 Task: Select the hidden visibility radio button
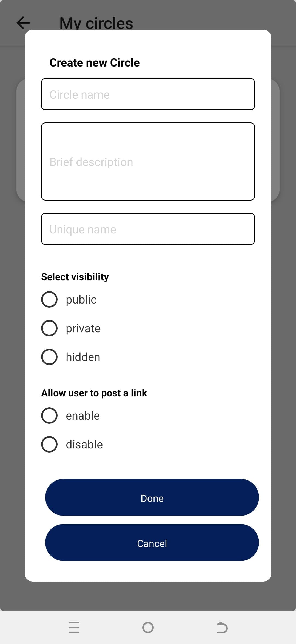coord(49,357)
